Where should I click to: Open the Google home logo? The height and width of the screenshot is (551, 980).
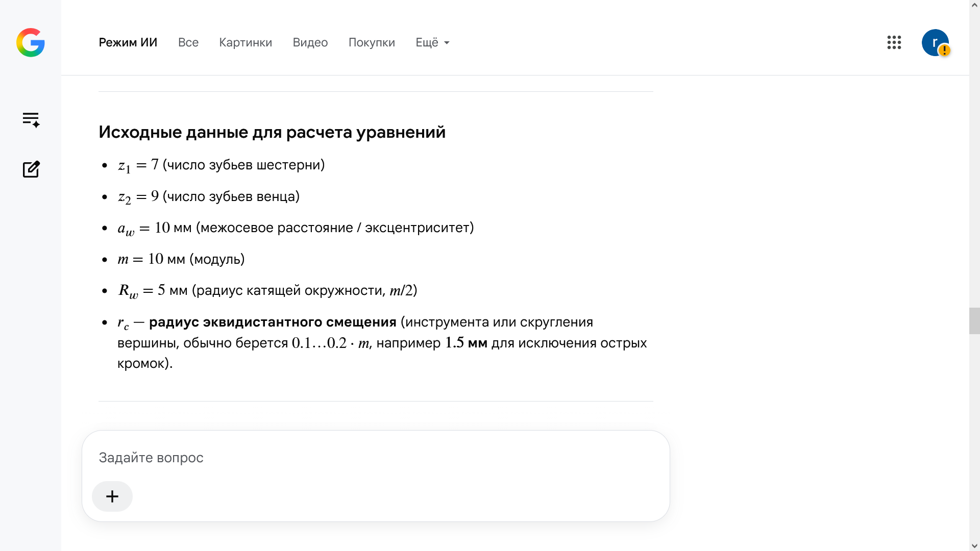(x=31, y=42)
